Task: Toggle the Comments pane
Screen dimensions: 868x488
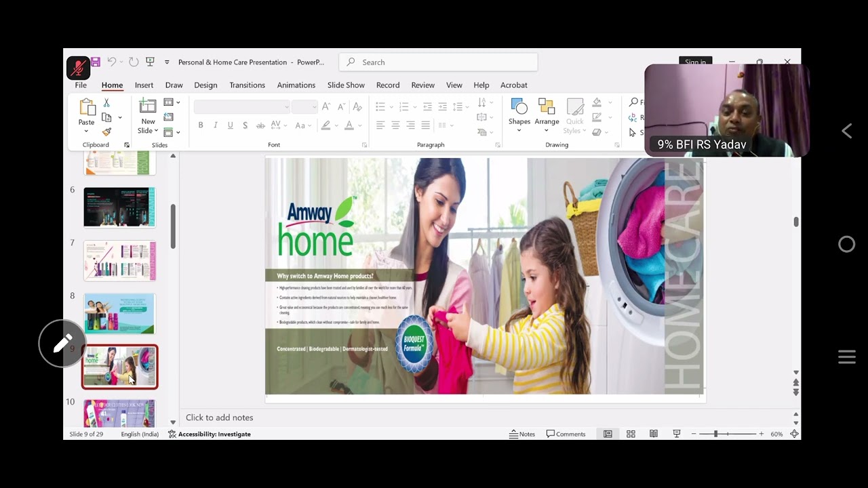Action: pyautogui.click(x=566, y=434)
